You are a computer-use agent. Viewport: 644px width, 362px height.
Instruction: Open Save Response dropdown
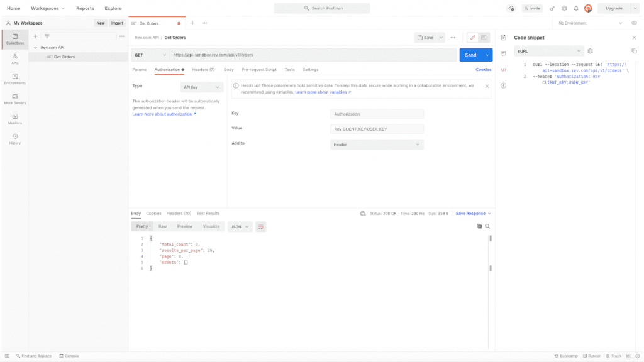[473, 214]
